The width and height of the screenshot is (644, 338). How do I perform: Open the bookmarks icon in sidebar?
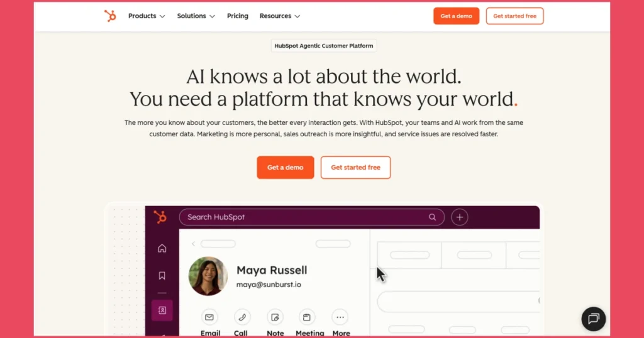click(162, 276)
